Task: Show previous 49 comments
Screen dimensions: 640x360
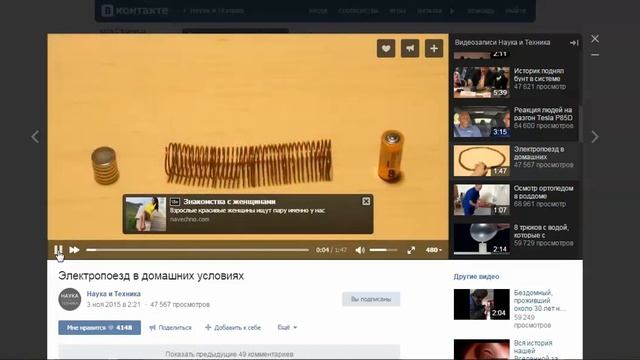Action: 229,353
